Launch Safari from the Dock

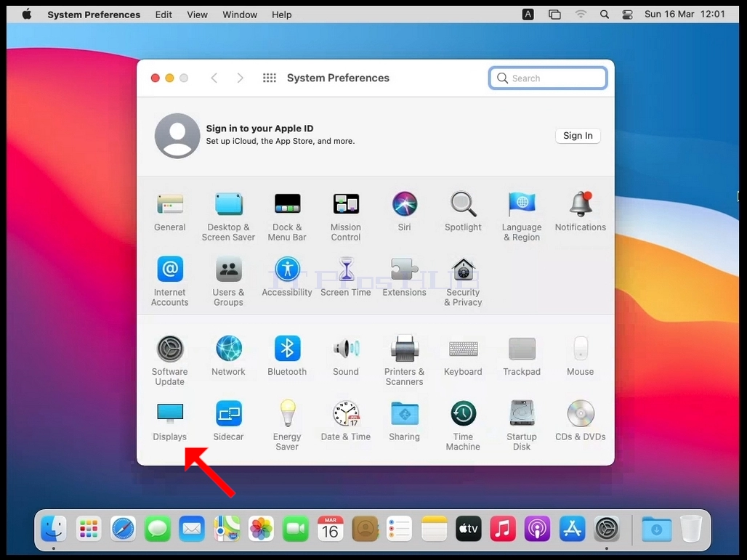click(x=123, y=529)
